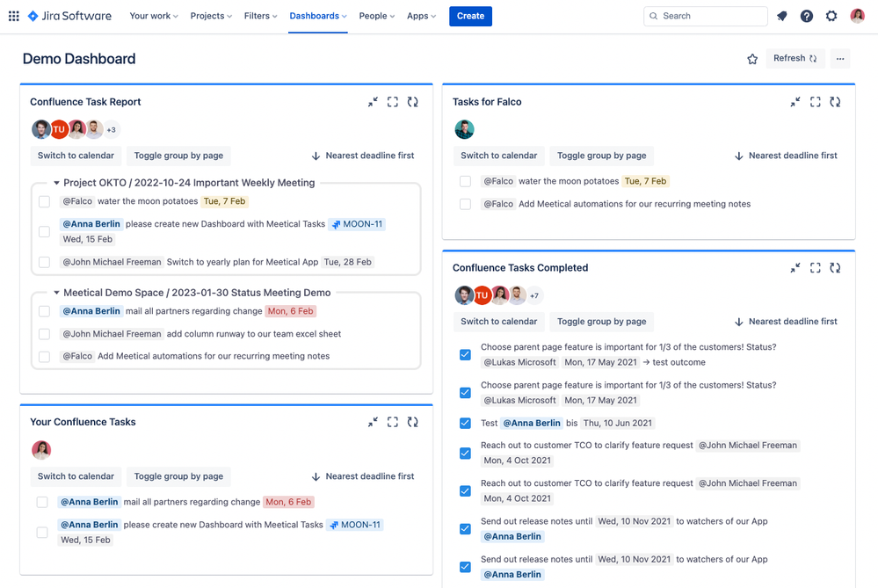Open the notifications bell icon

click(781, 16)
